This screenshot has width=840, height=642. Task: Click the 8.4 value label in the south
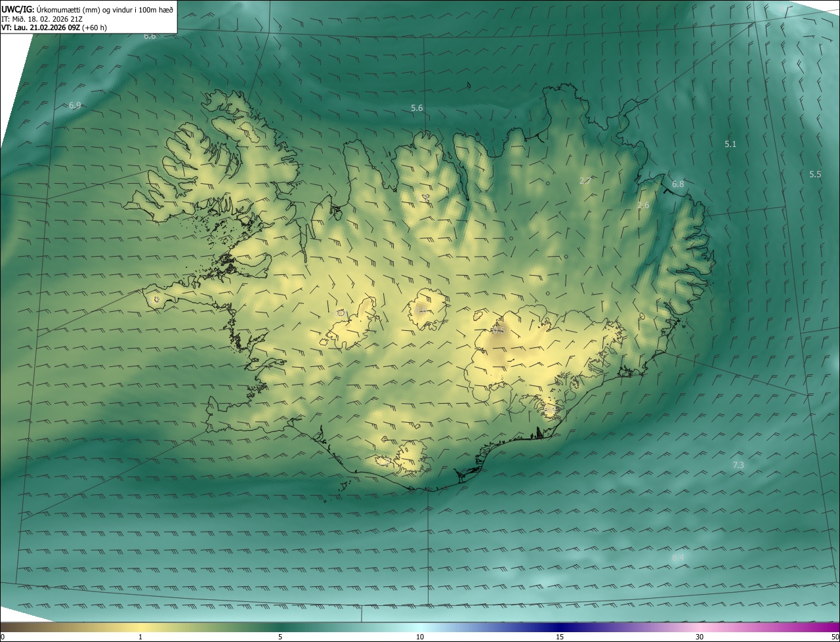tap(678, 557)
